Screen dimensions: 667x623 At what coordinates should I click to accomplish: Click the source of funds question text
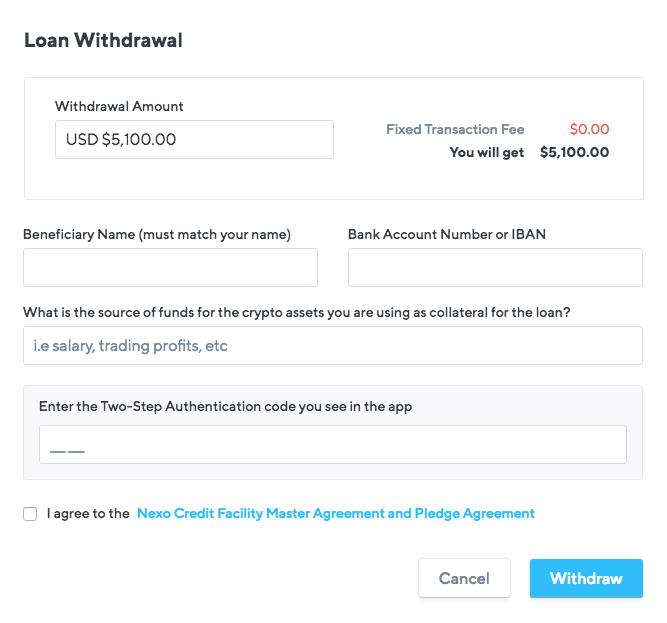click(x=296, y=313)
